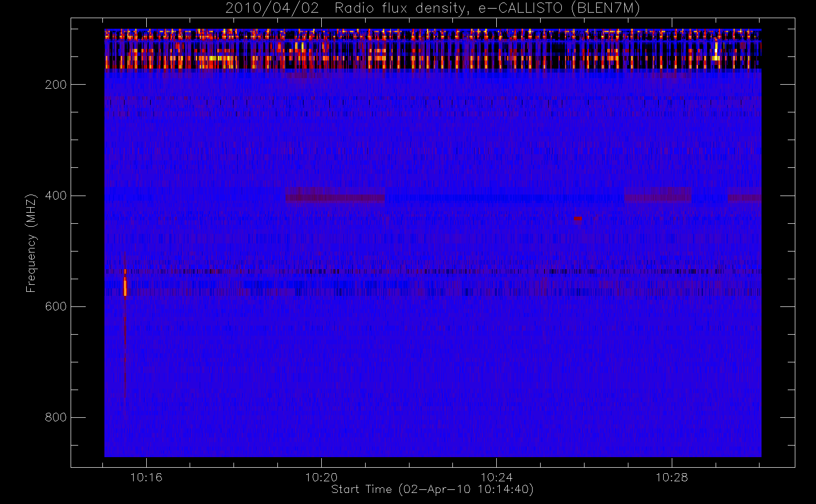Click the 'Start Time (02-Apr-10 10:14:40)' label
Screen dimensions: 816x504
tap(432, 489)
